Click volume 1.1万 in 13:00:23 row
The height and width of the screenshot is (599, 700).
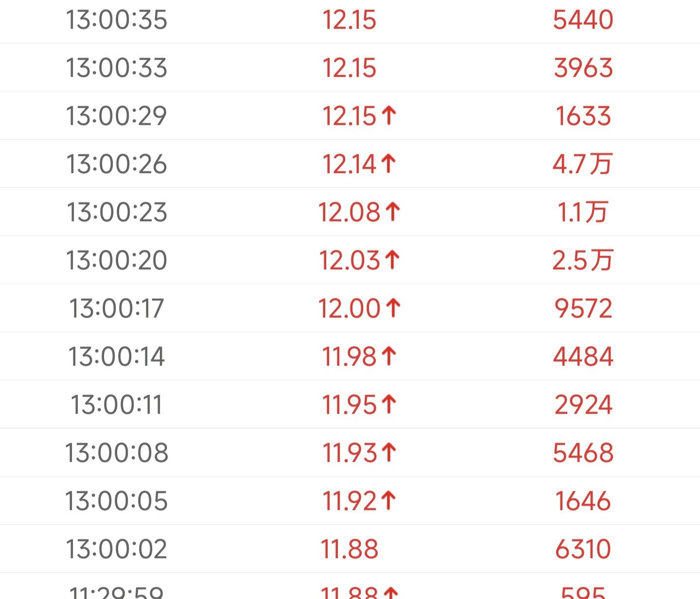582,212
